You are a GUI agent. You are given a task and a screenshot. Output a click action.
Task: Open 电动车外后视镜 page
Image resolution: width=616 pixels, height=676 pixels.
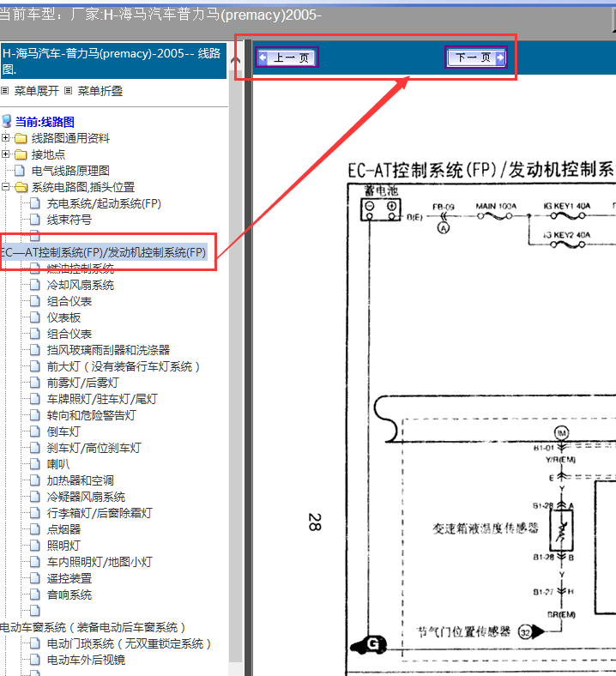(x=86, y=660)
